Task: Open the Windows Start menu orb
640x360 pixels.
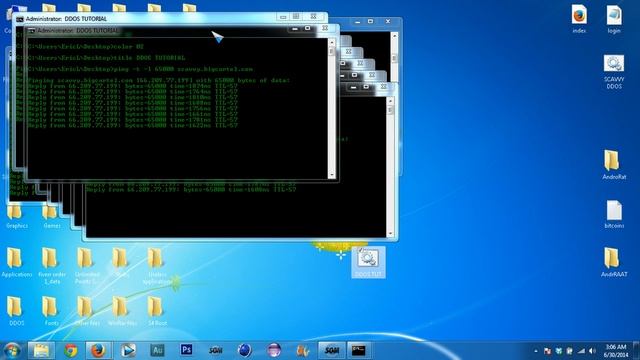Action: click(x=11, y=350)
